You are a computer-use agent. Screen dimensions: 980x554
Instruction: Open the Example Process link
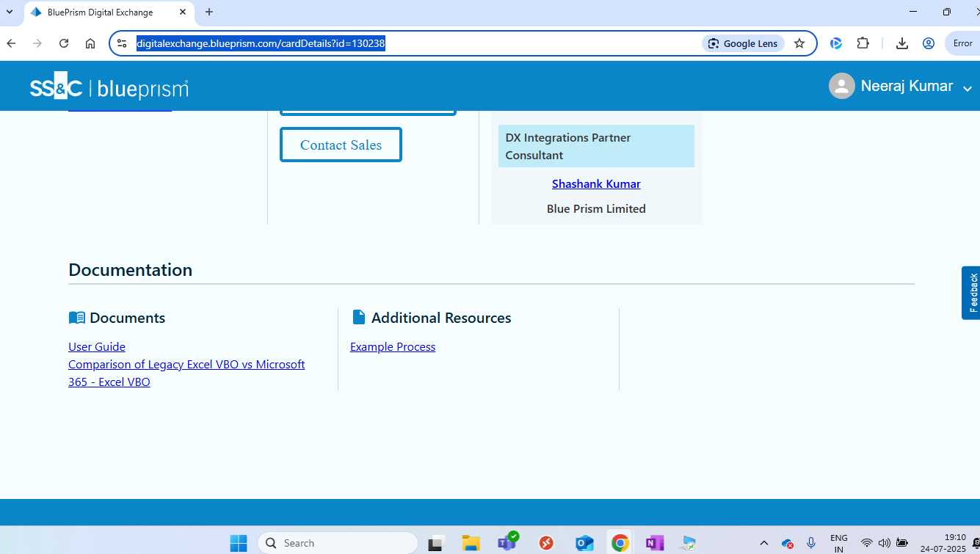coord(393,346)
